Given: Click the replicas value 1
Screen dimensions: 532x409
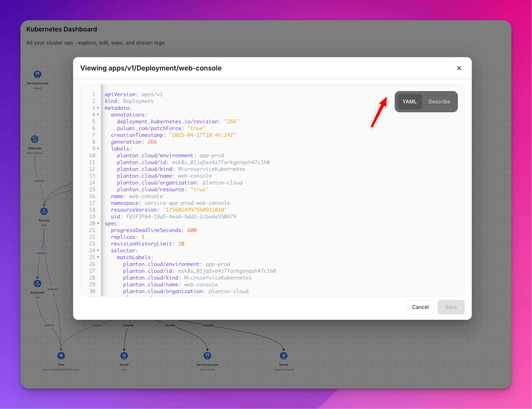Looking at the screenshot, I should pos(143,237).
